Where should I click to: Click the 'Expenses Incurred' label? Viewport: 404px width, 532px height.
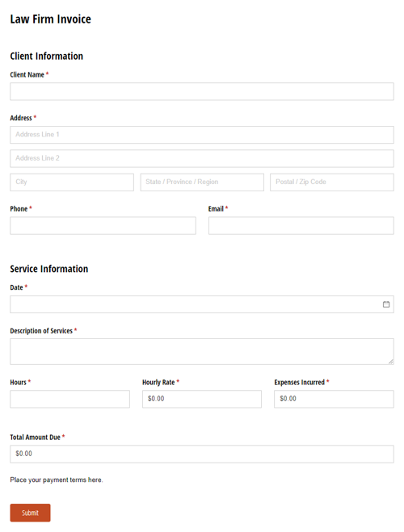click(300, 383)
